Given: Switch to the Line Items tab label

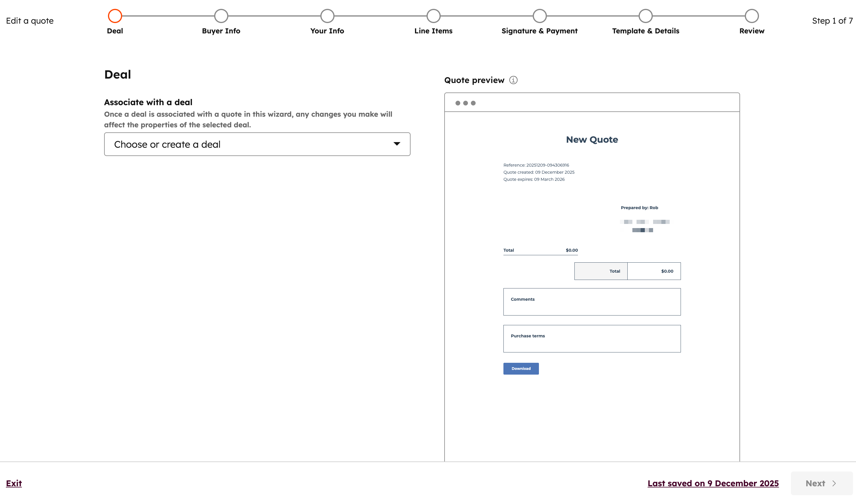Looking at the screenshot, I should pos(433,30).
